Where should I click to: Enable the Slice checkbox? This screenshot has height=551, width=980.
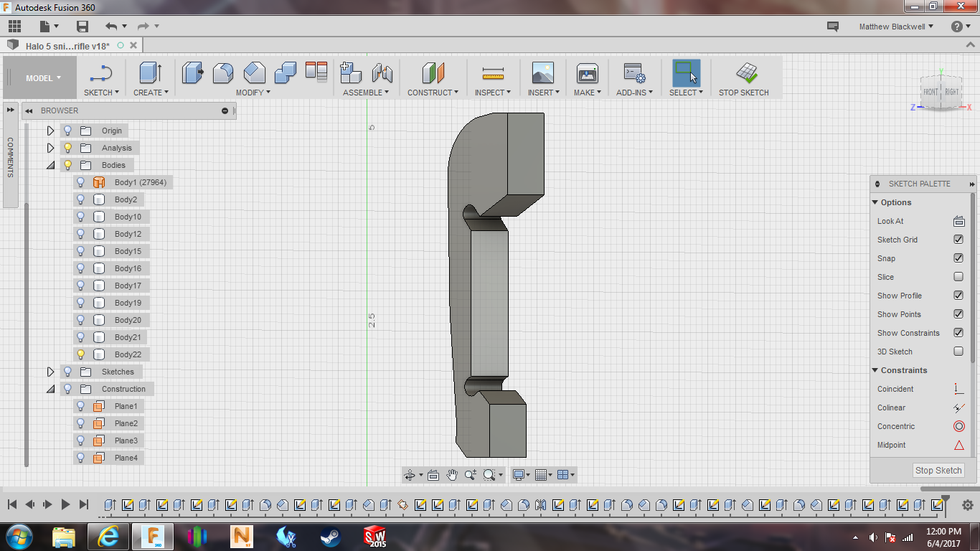click(958, 277)
